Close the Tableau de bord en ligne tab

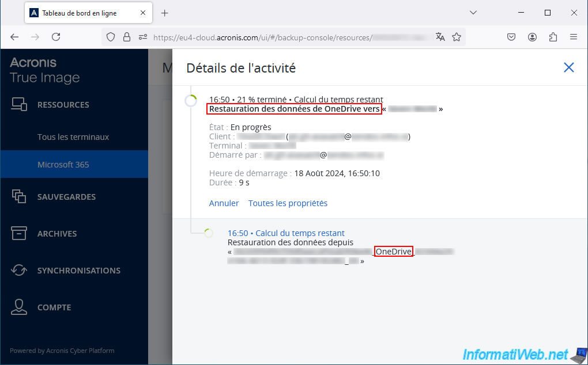tap(143, 13)
